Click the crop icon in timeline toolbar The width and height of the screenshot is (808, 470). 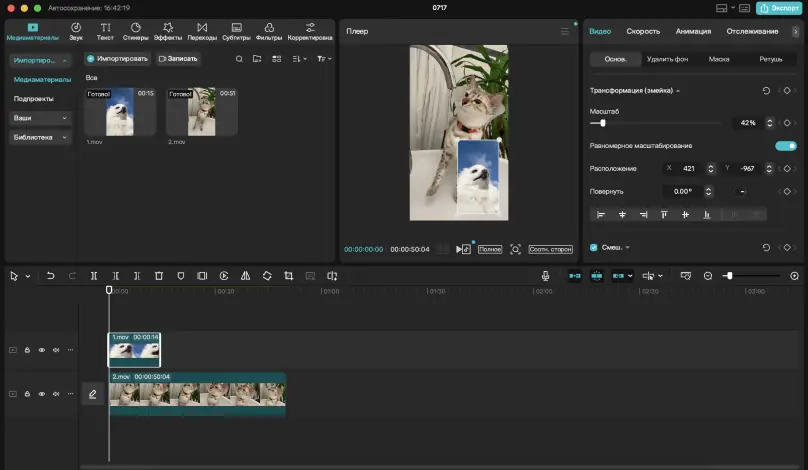(289, 276)
